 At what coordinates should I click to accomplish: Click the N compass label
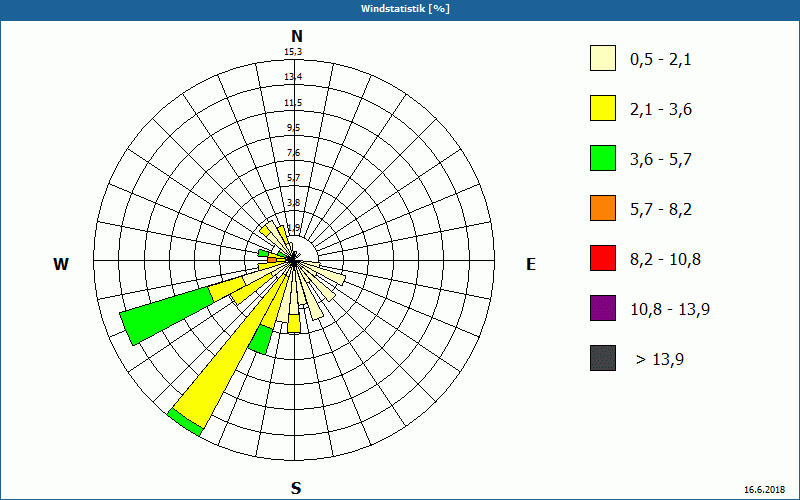296,36
